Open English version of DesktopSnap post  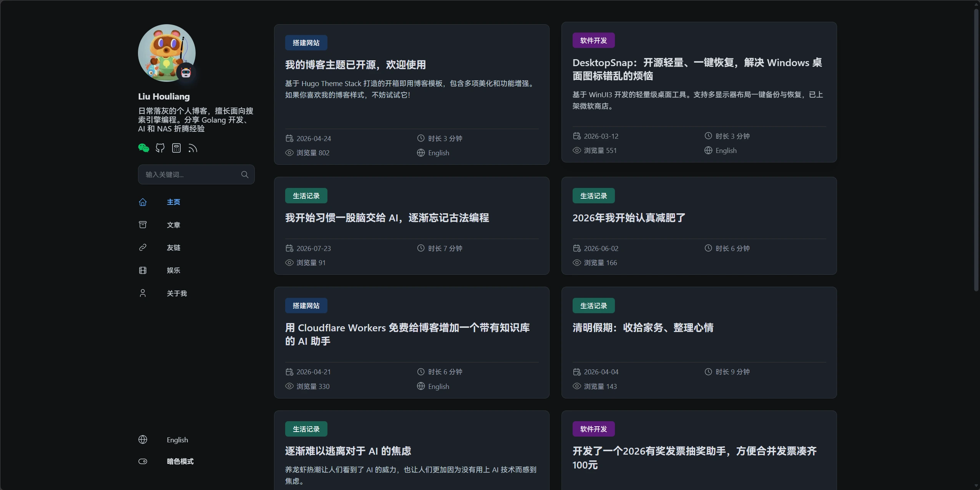point(726,150)
